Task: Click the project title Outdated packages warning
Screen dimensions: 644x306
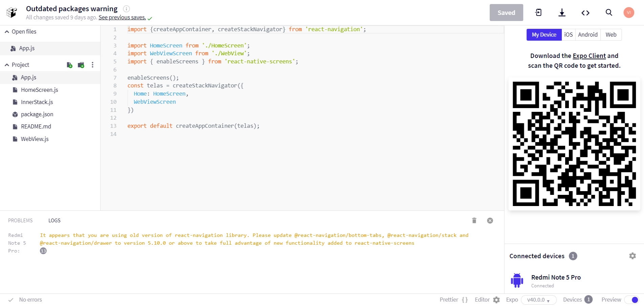Action: tap(72, 9)
